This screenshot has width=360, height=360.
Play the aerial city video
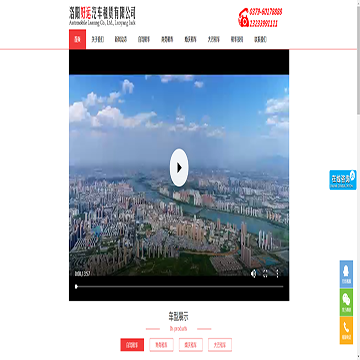pos(179,167)
